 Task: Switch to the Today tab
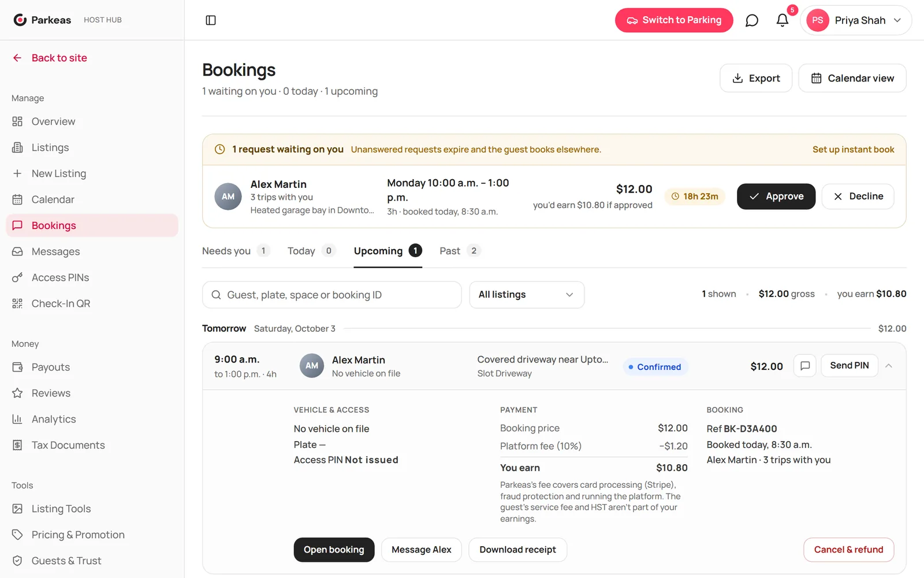pyautogui.click(x=311, y=251)
